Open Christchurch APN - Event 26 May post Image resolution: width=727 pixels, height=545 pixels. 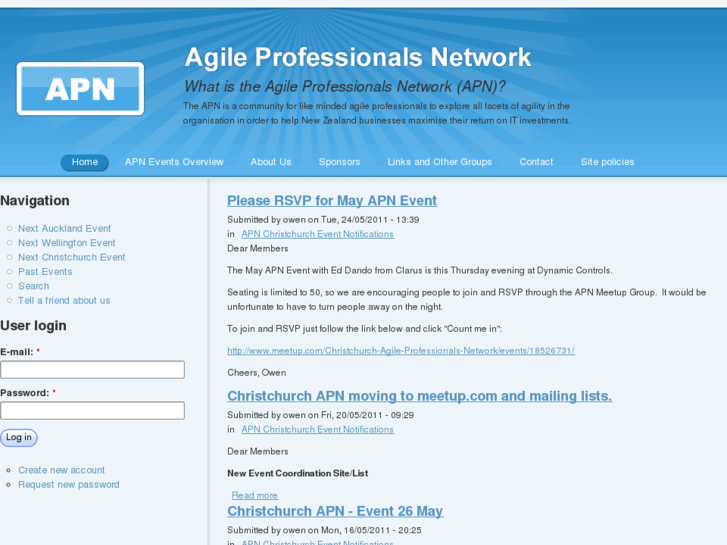(x=335, y=511)
